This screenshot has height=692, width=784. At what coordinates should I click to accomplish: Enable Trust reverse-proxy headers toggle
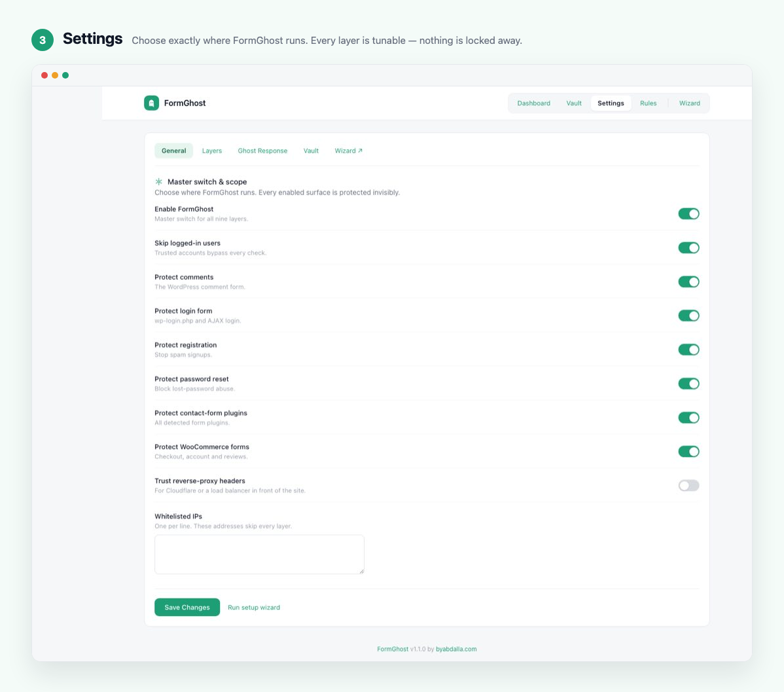point(688,485)
